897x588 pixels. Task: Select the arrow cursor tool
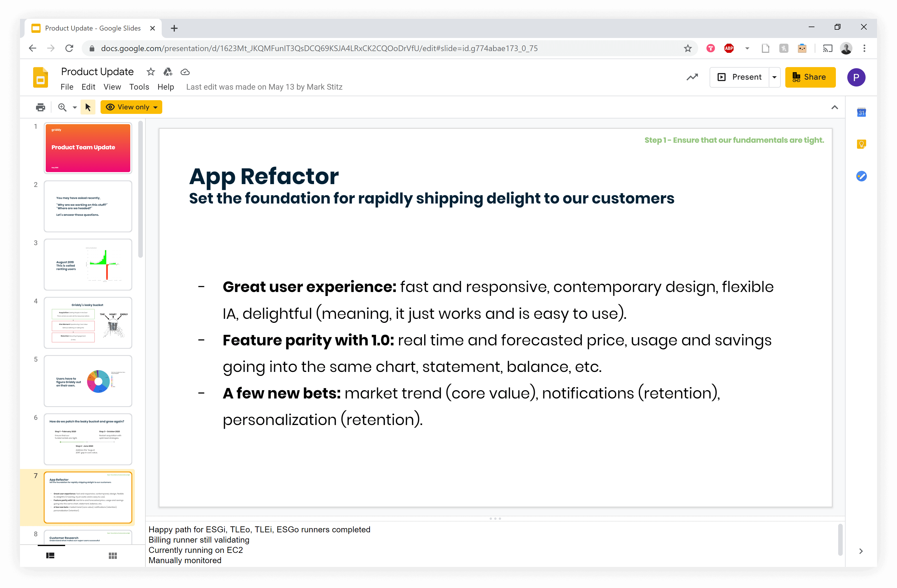click(x=88, y=107)
